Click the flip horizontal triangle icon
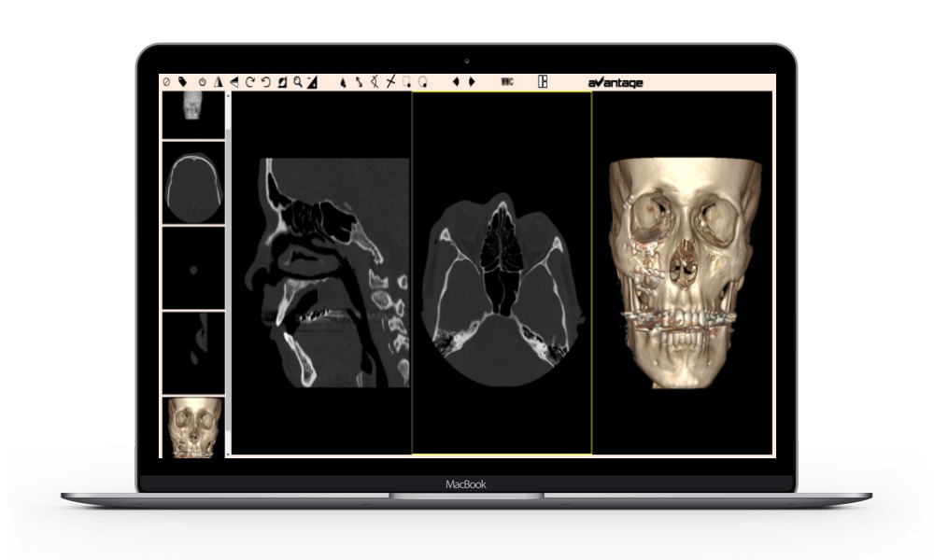Image resolution: width=934 pixels, height=560 pixels. (217, 82)
